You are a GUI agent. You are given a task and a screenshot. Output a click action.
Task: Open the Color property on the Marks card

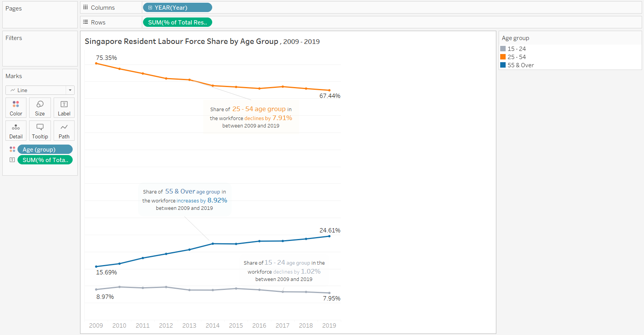click(16, 108)
